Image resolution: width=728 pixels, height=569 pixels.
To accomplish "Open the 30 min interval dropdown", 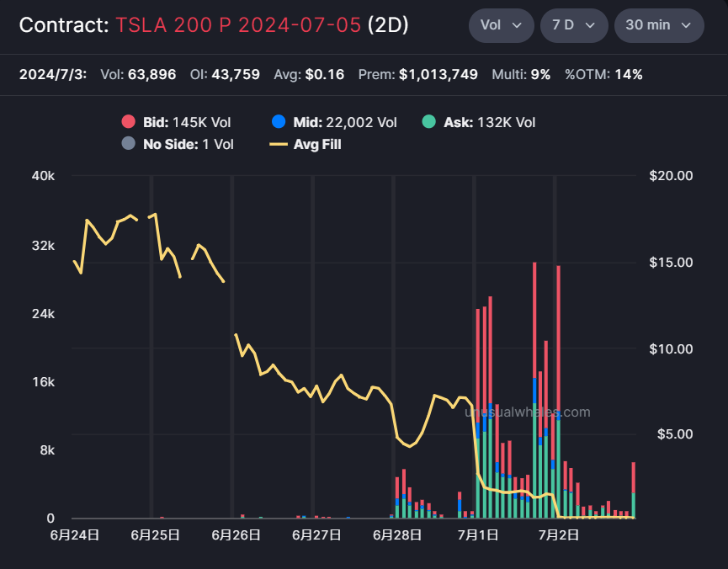I will 659,25.
